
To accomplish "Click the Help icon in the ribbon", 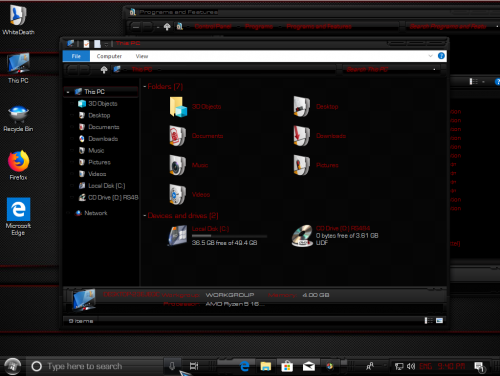I will tap(441, 56).
